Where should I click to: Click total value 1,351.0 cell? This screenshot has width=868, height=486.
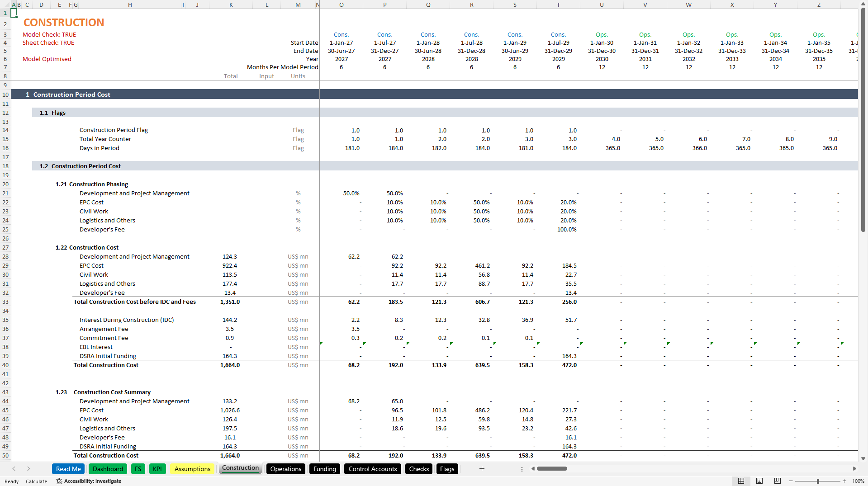230,302
